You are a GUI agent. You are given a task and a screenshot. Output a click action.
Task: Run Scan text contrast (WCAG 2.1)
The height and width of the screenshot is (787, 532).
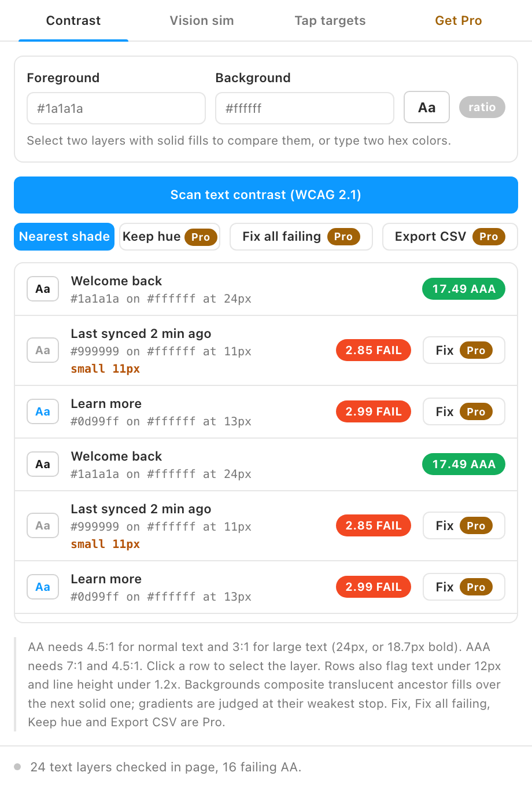tap(266, 195)
